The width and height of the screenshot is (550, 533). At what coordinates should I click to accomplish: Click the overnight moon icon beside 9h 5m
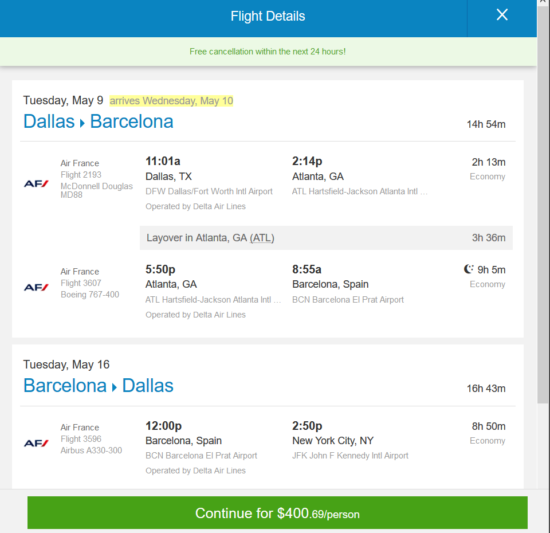468,269
